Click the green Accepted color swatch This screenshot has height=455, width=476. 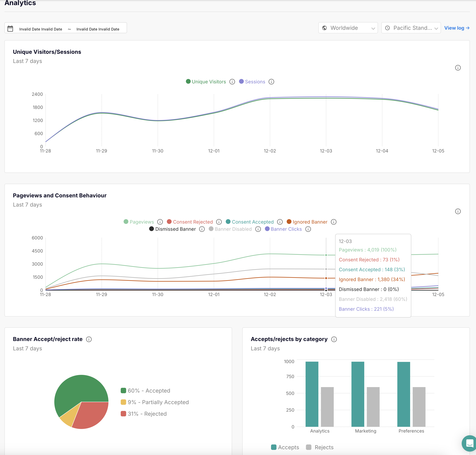(123, 391)
